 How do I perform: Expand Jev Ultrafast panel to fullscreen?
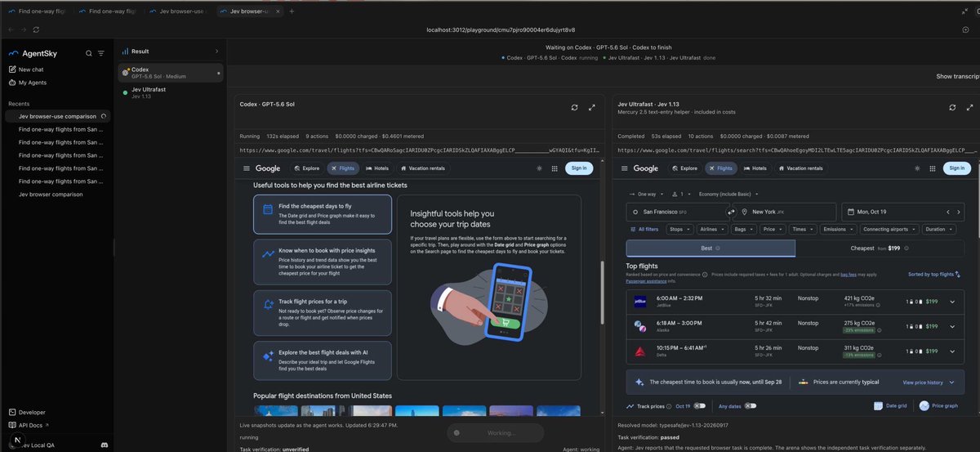(x=969, y=107)
